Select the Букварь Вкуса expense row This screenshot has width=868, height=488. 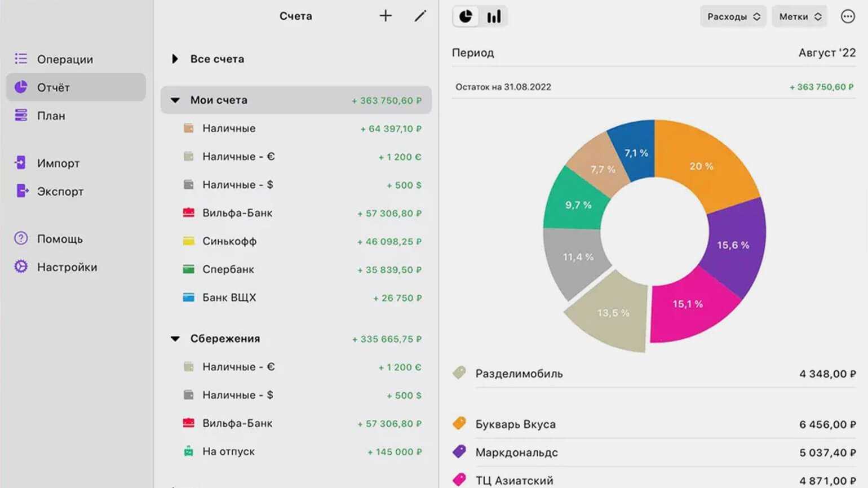coord(654,424)
